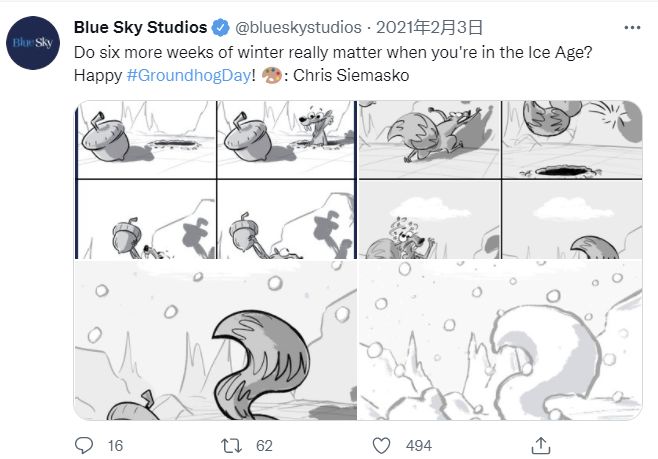
Task: Click the Blue Sky Studios profile avatar
Action: click(x=35, y=42)
